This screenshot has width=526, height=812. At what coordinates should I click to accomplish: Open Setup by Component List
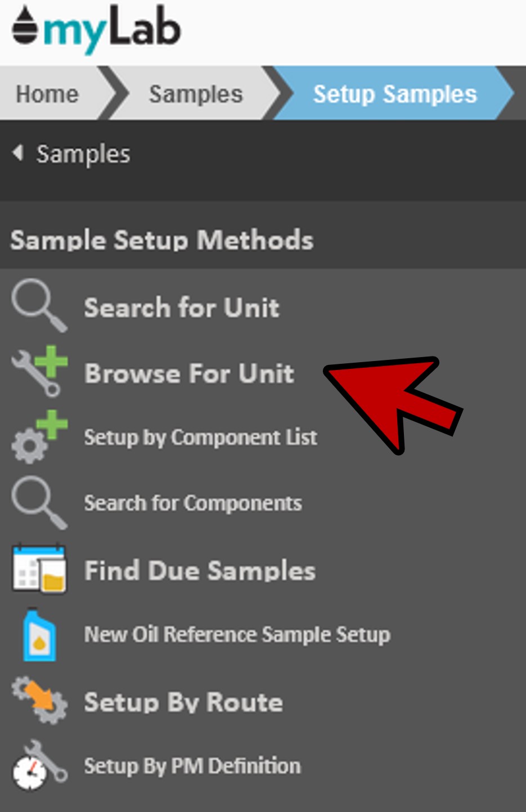pos(200,437)
